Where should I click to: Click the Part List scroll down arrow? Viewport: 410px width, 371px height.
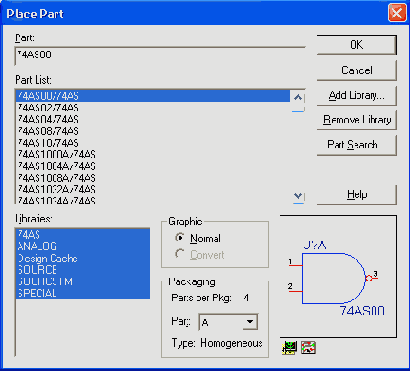[298, 196]
